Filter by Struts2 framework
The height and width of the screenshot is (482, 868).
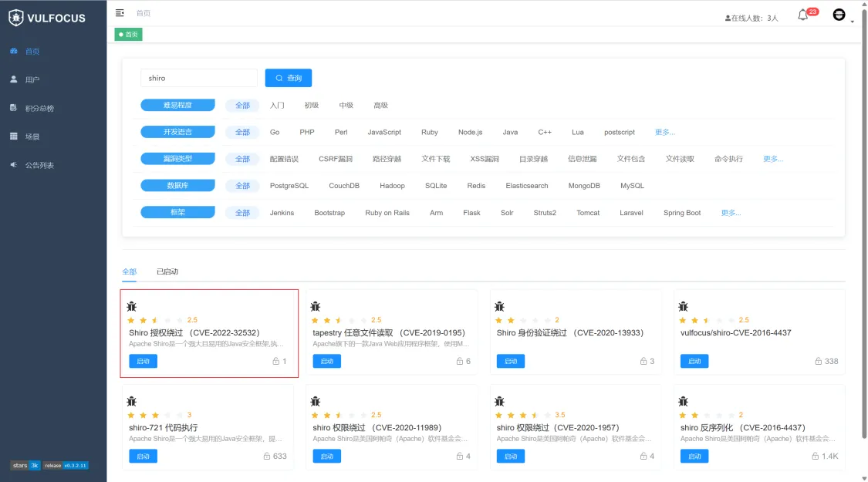[x=545, y=213]
